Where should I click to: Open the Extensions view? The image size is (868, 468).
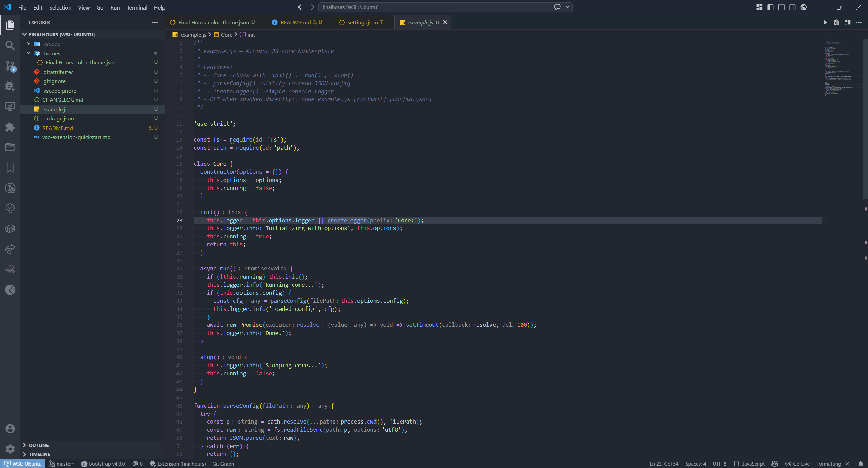click(x=10, y=127)
